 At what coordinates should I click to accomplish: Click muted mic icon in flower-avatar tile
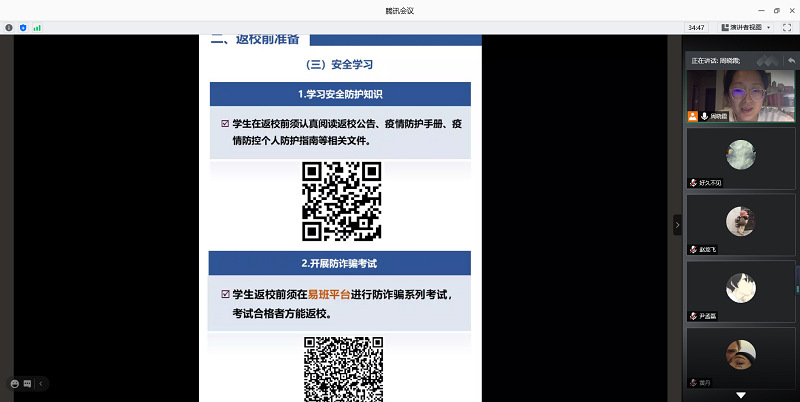(693, 249)
